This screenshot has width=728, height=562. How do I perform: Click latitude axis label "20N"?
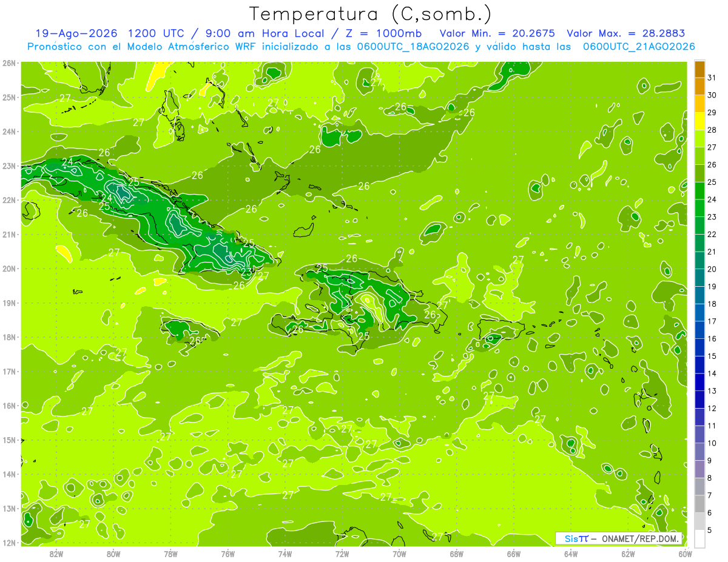click(x=9, y=269)
